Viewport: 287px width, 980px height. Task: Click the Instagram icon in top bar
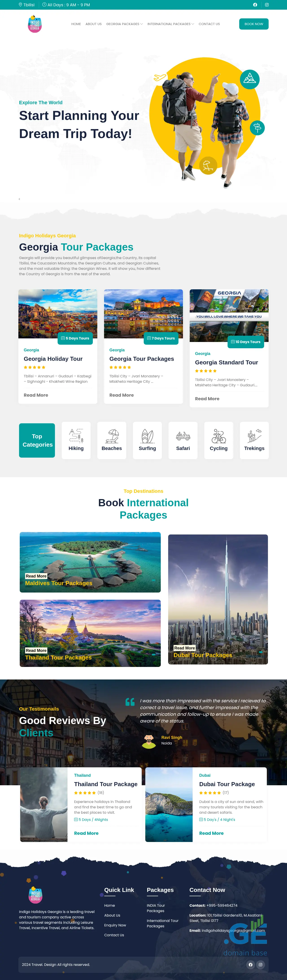pos(267,5)
